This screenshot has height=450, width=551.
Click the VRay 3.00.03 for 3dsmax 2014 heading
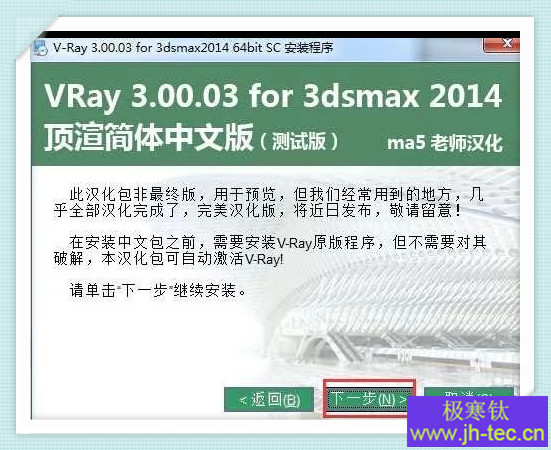click(273, 96)
